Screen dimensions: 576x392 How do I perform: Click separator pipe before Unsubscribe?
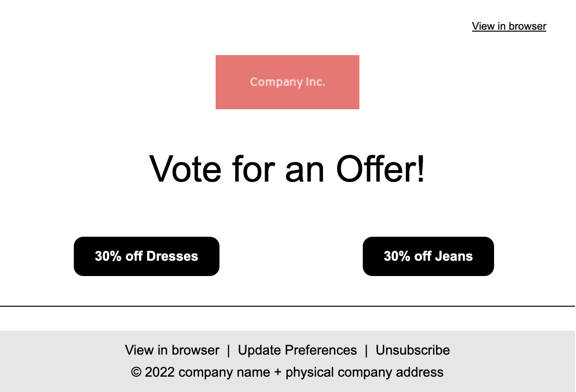[x=366, y=350]
